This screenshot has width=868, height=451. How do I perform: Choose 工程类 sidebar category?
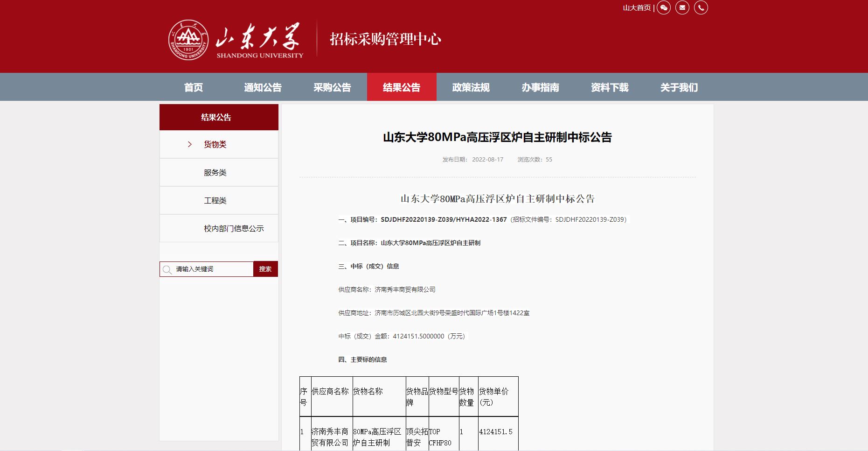pyautogui.click(x=215, y=201)
